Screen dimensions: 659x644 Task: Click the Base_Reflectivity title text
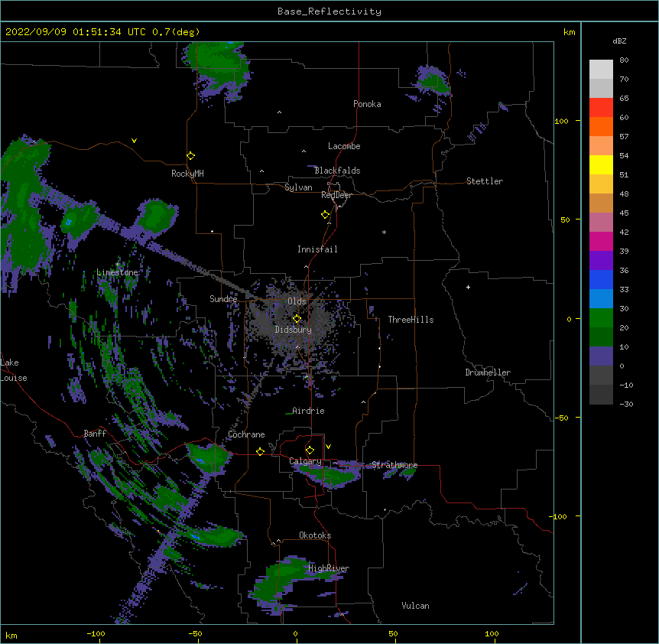[x=329, y=11]
